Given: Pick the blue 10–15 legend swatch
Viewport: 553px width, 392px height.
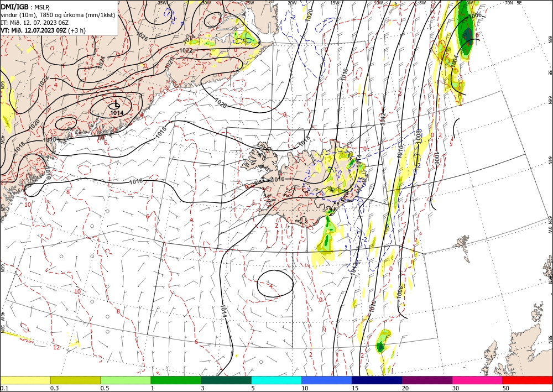Looking at the screenshot, I should click(x=327, y=380).
